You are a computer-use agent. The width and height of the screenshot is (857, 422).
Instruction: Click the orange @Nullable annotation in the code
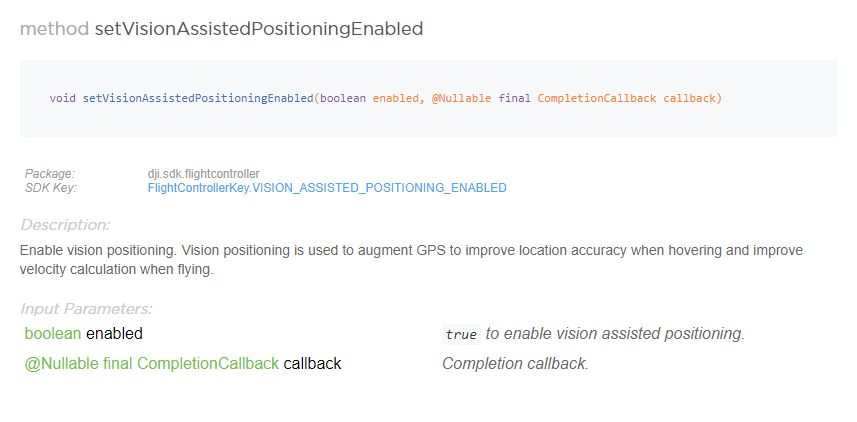click(x=461, y=99)
